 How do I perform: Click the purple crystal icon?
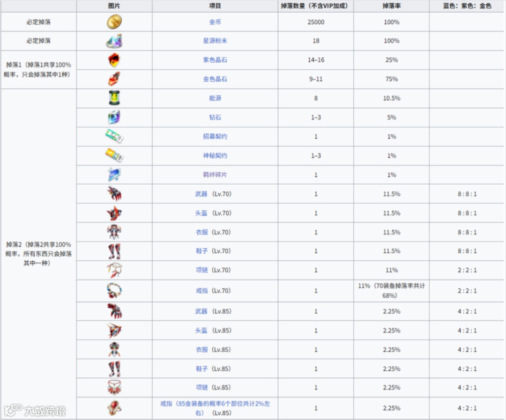click(x=114, y=60)
